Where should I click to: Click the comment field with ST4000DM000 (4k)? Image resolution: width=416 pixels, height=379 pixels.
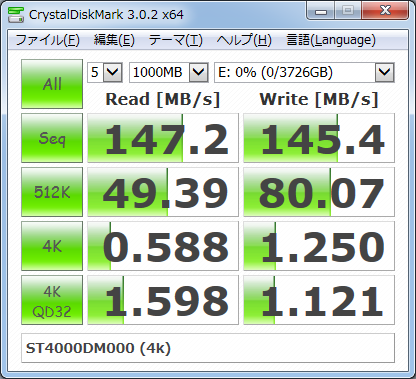click(208, 348)
